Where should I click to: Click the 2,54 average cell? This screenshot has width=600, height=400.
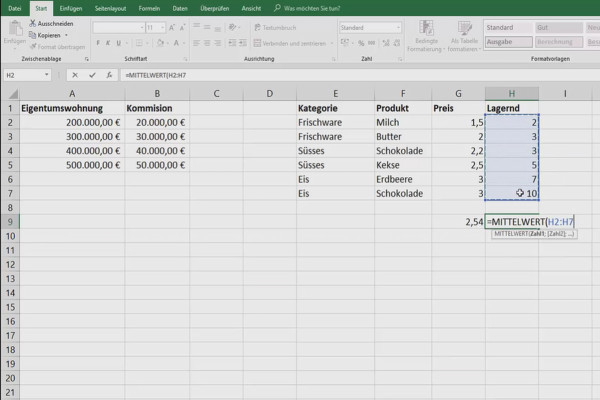(x=458, y=222)
